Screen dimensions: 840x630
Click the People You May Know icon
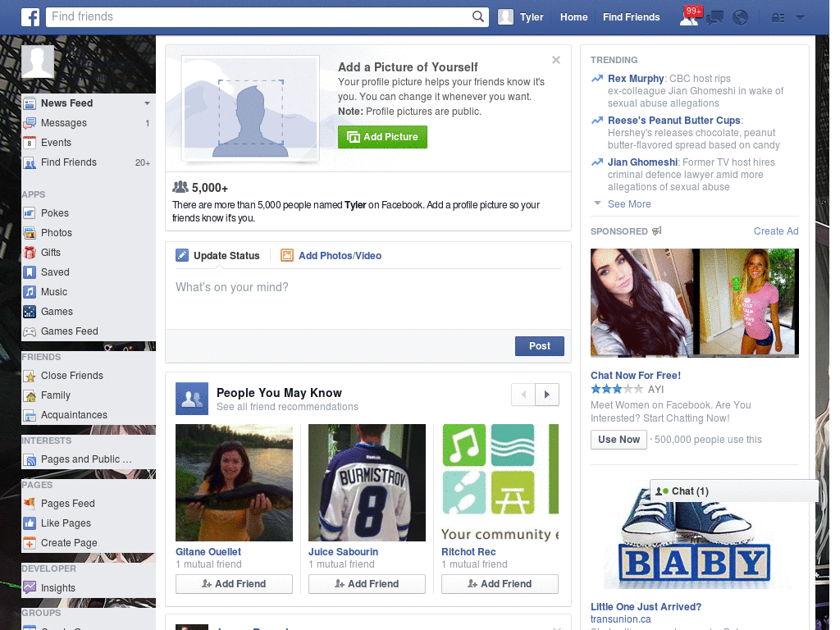[192, 399]
